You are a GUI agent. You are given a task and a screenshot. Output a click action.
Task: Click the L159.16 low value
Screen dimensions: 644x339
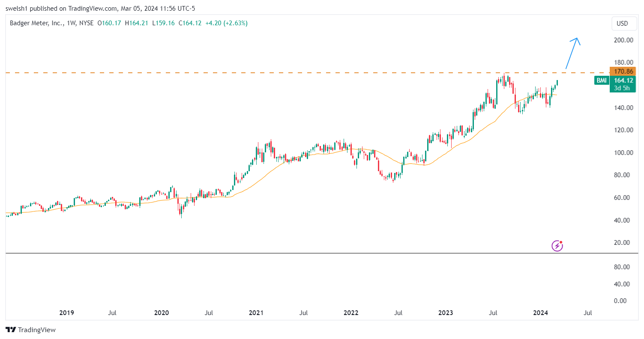[x=163, y=23]
